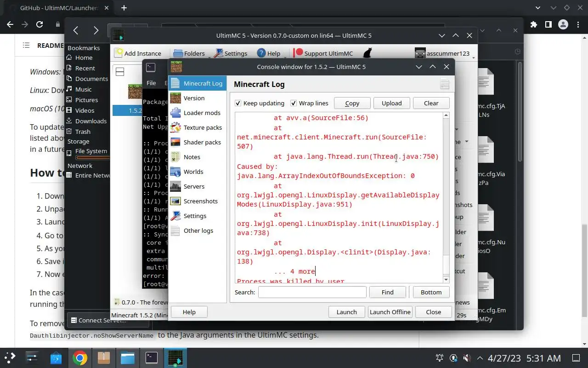Open file manager folder icon in taskbar
Screen dimensions: 588x368
(128, 358)
